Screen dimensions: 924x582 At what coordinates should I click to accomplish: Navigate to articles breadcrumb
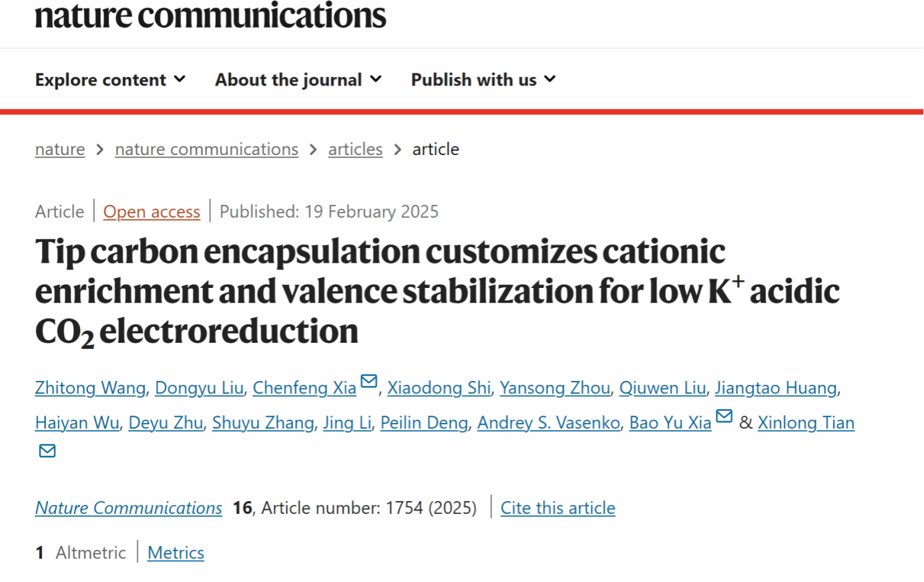click(x=355, y=149)
